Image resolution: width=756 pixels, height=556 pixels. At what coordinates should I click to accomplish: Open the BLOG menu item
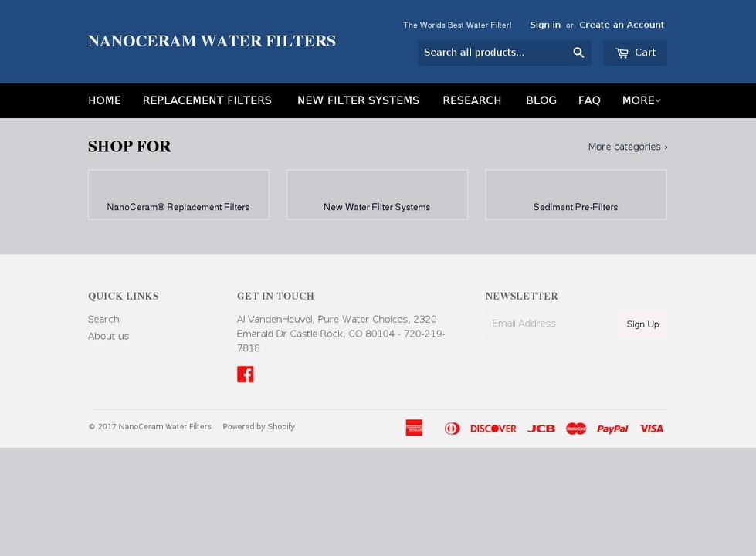point(541,100)
